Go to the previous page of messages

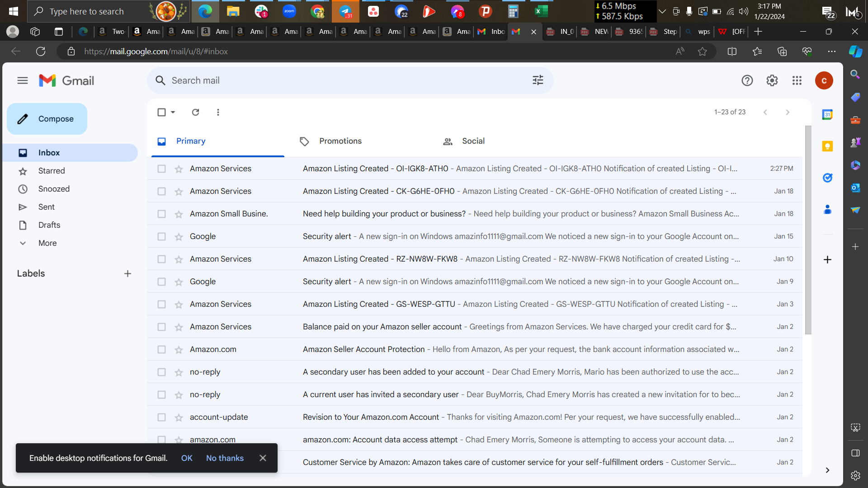click(x=765, y=112)
